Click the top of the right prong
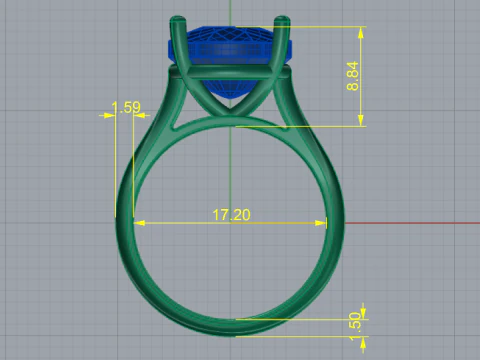The height and width of the screenshot is (360, 480). (282, 19)
